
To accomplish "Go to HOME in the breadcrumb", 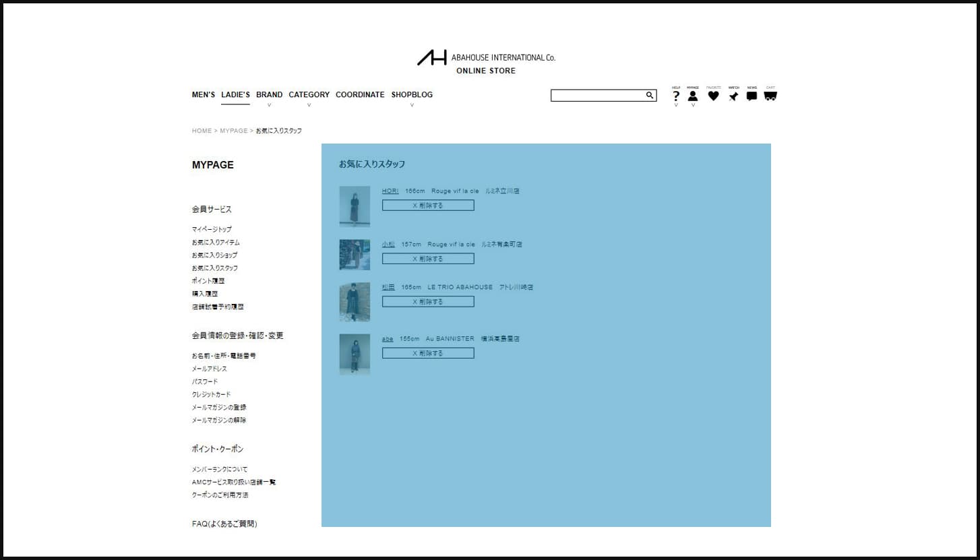I will point(202,131).
